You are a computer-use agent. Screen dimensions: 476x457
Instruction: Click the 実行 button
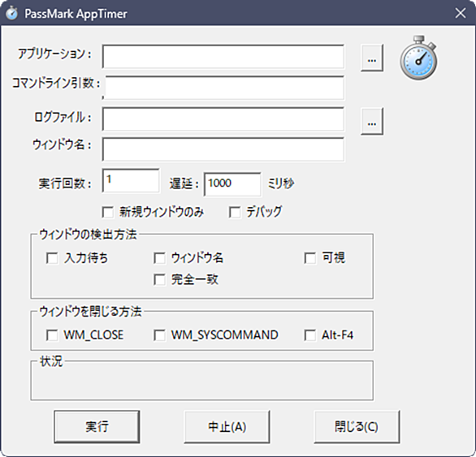[x=97, y=427]
